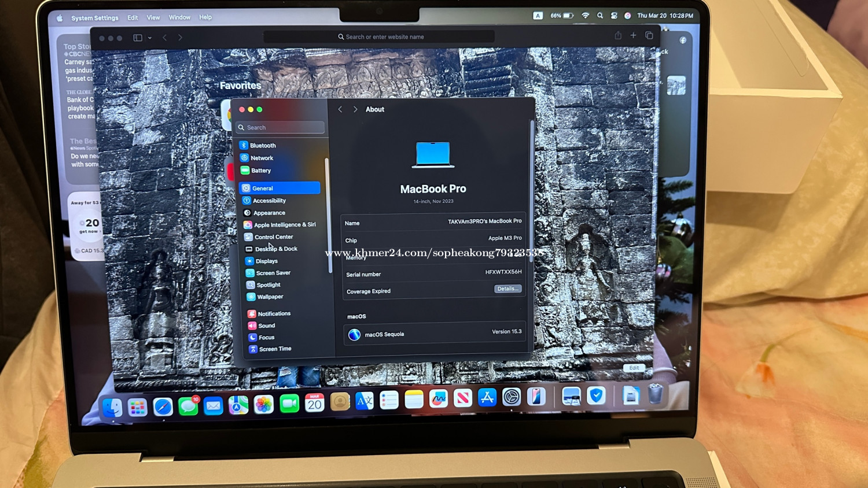
Task: Open Freeform app in the Dock
Action: click(x=439, y=398)
